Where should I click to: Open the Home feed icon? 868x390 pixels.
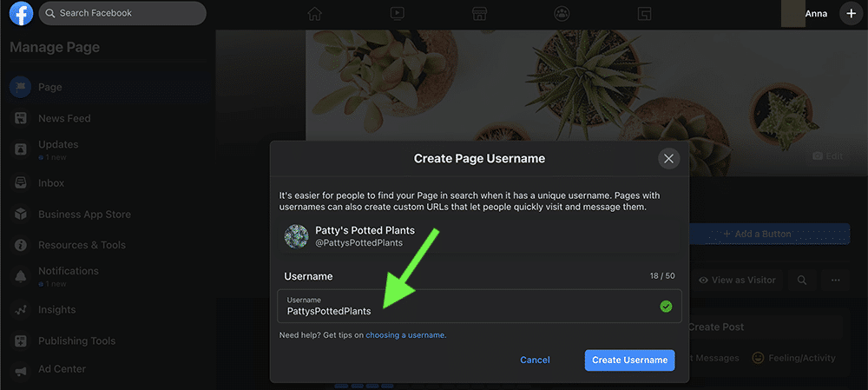(x=314, y=14)
